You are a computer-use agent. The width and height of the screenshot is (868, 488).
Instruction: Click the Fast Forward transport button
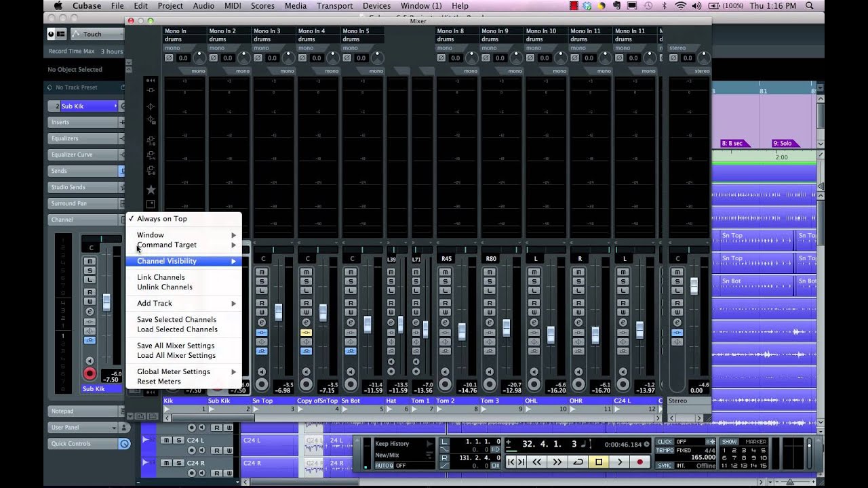(557, 462)
